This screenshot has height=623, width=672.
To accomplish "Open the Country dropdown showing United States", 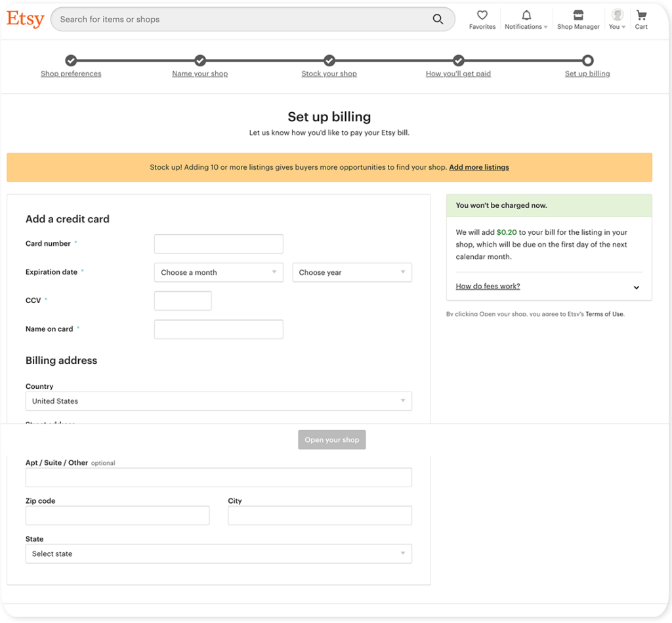I will (x=219, y=401).
